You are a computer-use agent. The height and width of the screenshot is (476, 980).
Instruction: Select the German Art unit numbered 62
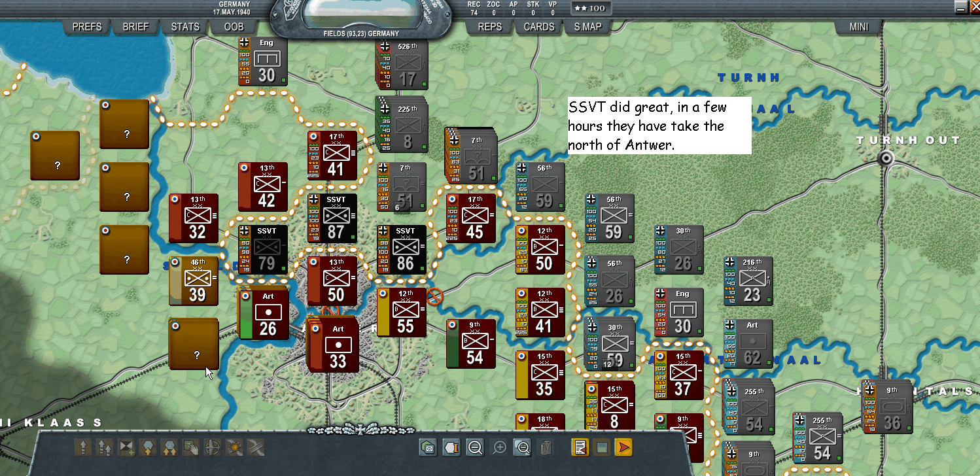(x=749, y=344)
